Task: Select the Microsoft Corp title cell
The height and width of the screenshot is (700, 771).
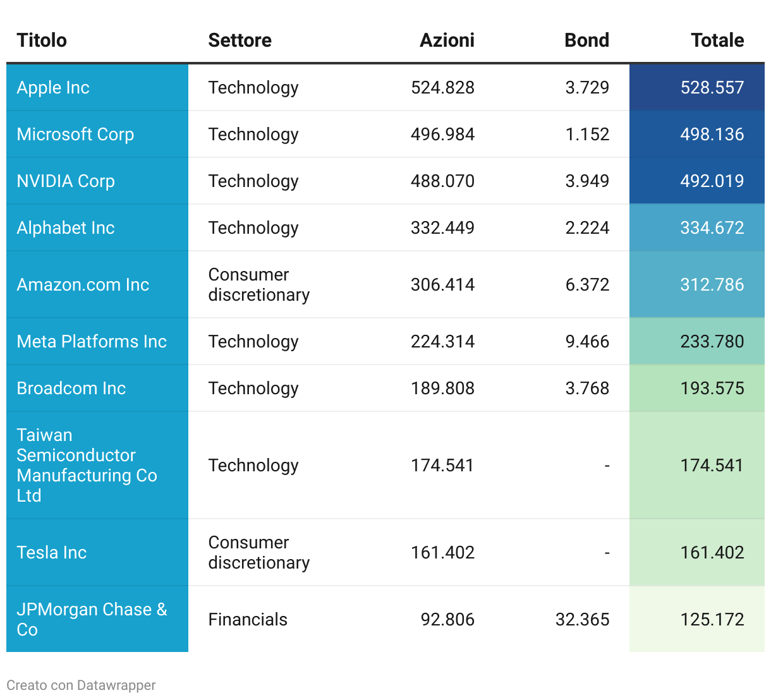Action: 75,135
